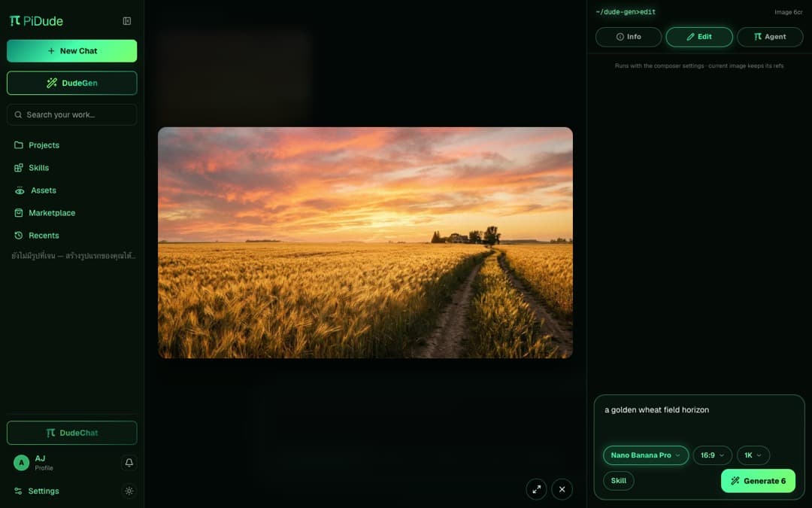Open notifications bell icon

coord(129,462)
